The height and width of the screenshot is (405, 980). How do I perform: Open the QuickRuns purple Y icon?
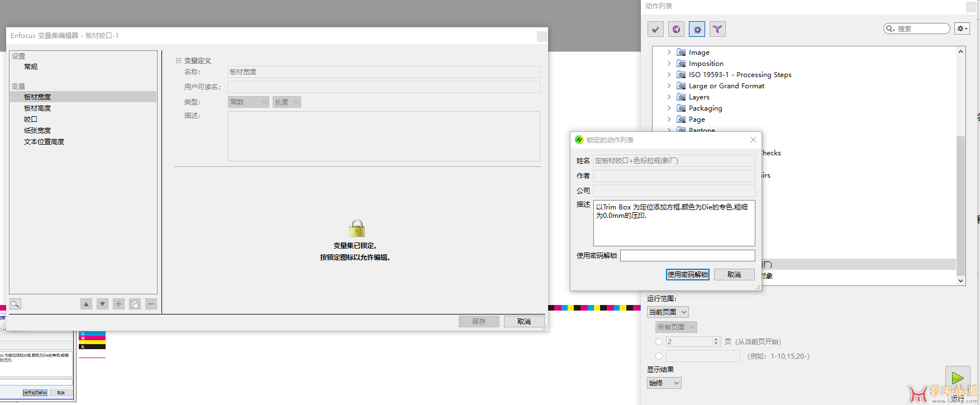(x=717, y=29)
